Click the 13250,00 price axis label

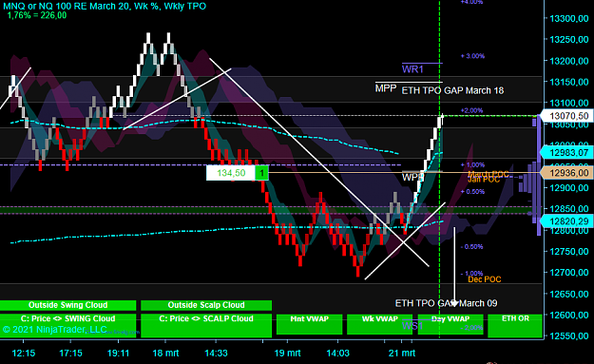[x=569, y=40]
